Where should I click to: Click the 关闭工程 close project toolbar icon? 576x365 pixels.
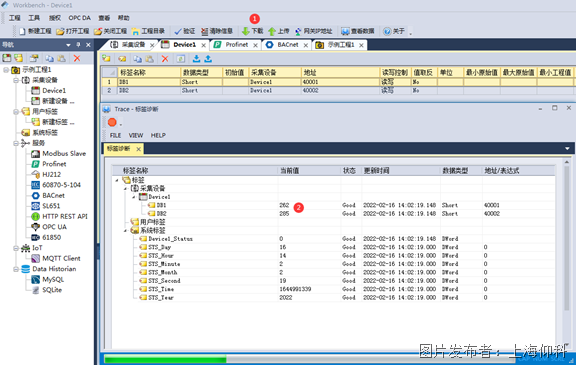click(98, 31)
